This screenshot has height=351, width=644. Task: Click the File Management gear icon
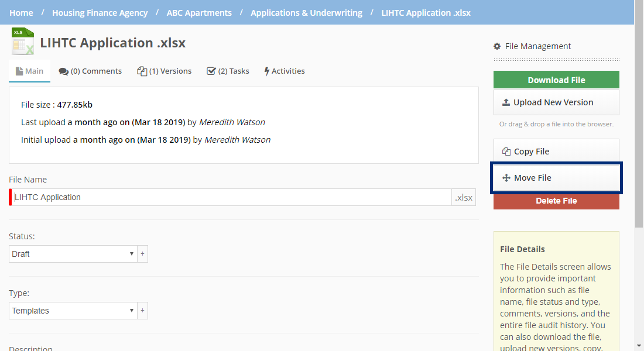click(497, 46)
